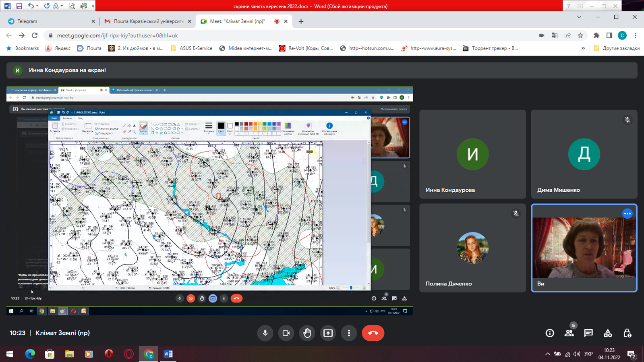Open host controls lock icon

tap(627, 333)
